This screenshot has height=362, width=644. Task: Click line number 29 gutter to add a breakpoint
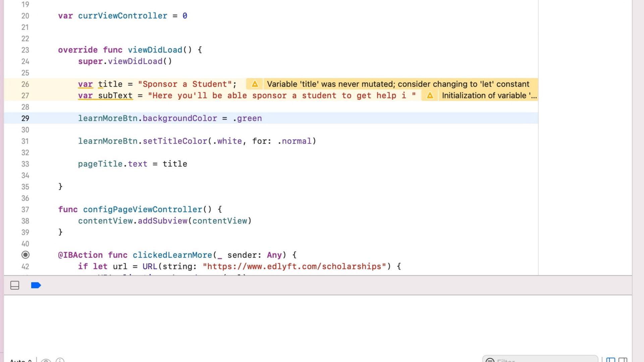[25, 118]
